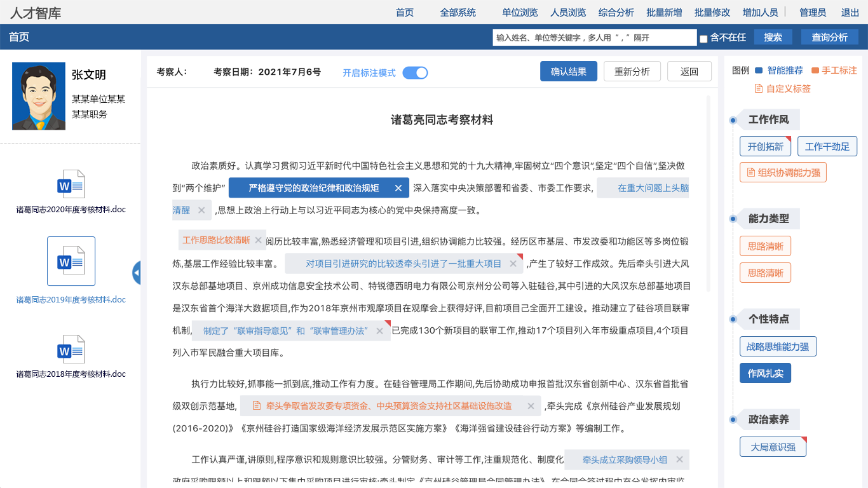Click the 自定义标签 legend icon
This screenshot has height=488, width=868.
(758, 88)
